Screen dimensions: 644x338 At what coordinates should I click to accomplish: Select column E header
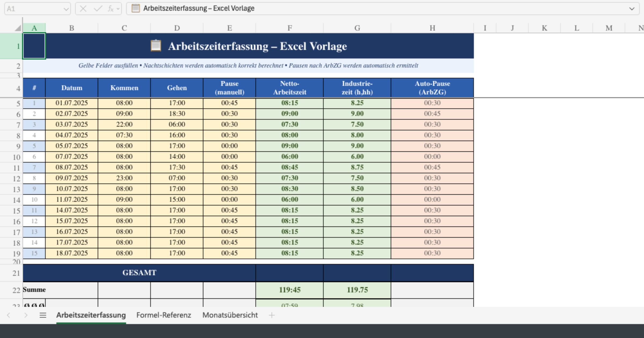[229, 28]
